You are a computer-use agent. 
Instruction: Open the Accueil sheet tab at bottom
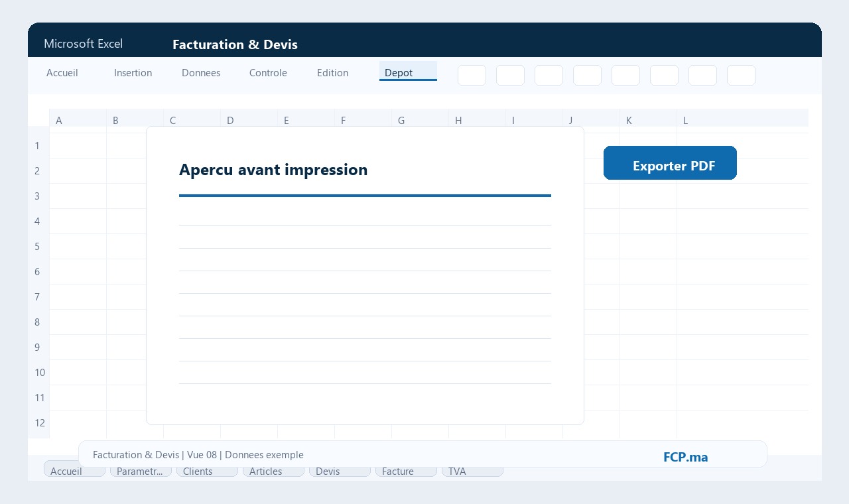74,470
